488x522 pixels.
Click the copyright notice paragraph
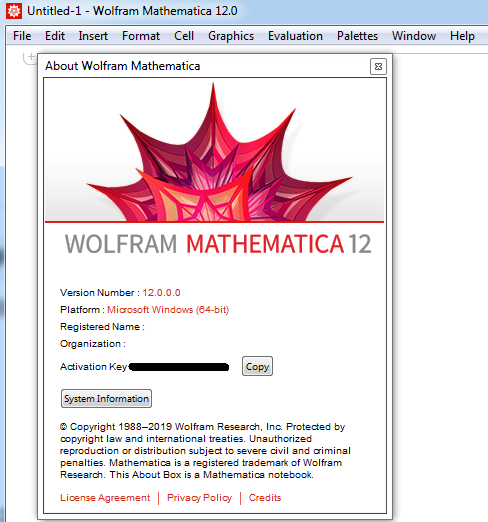(x=205, y=451)
